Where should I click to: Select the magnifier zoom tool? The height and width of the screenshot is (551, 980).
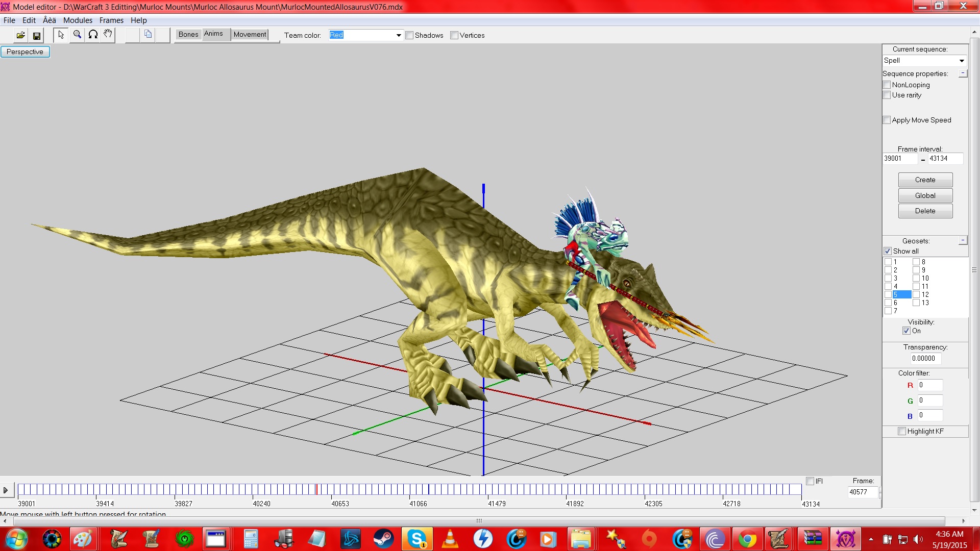tap(77, 35)
